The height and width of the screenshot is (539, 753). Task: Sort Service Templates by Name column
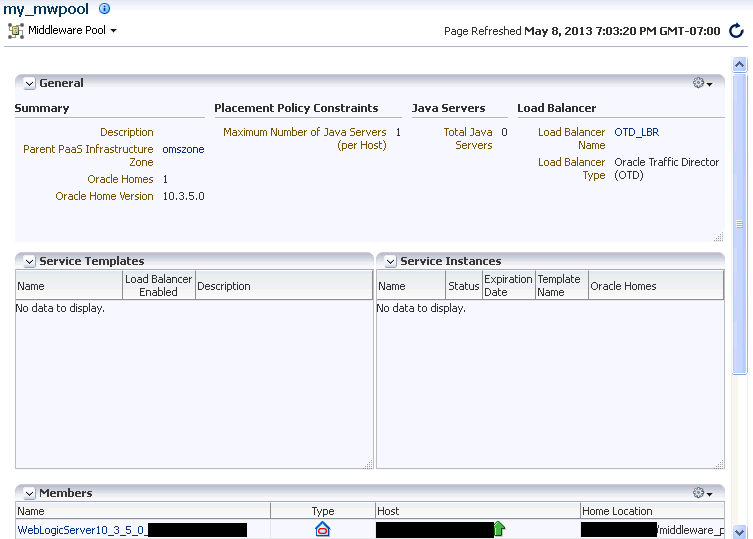[69, 286]
